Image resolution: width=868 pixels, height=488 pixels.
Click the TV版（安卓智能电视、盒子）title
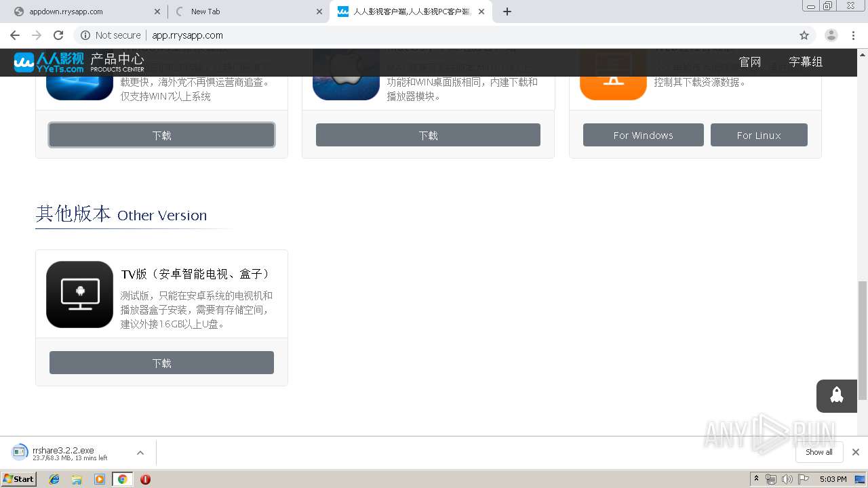coord(197,274)
